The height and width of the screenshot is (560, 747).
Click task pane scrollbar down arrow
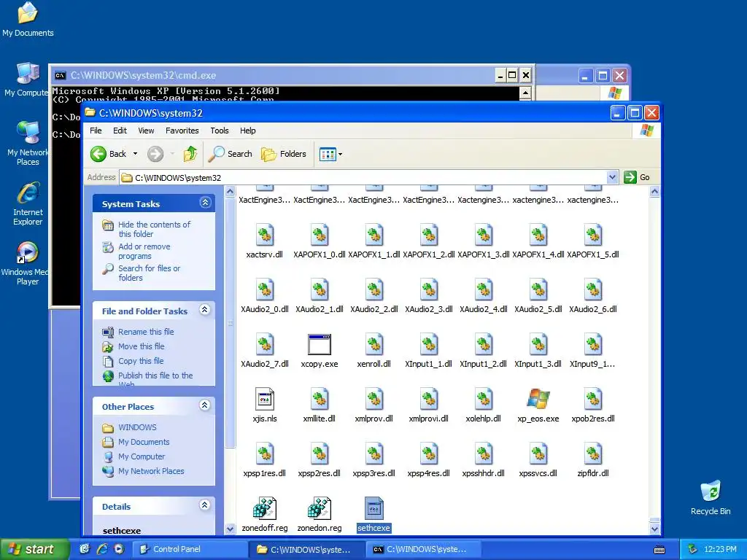(230, 529)
